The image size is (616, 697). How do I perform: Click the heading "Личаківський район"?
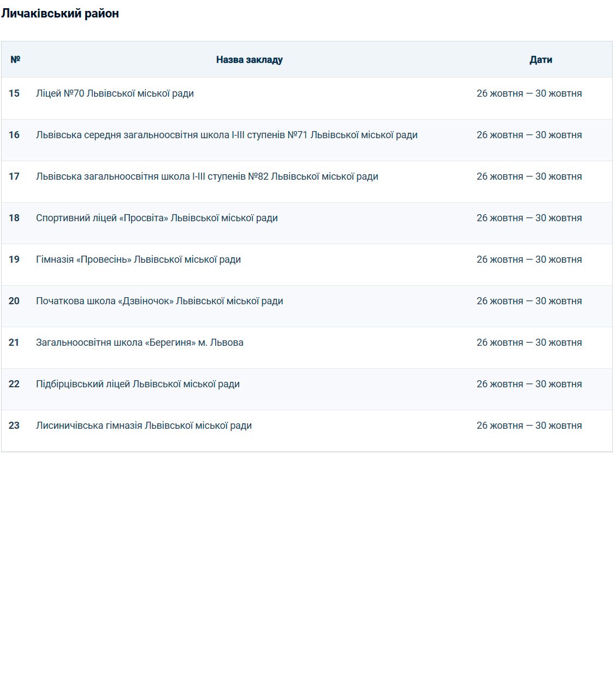[x=60, y=14]
